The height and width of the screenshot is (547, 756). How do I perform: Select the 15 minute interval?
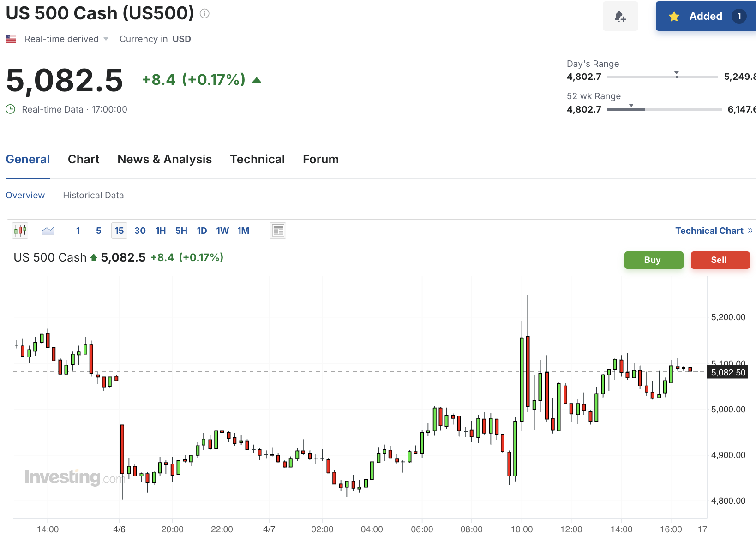tap(119, 231)
